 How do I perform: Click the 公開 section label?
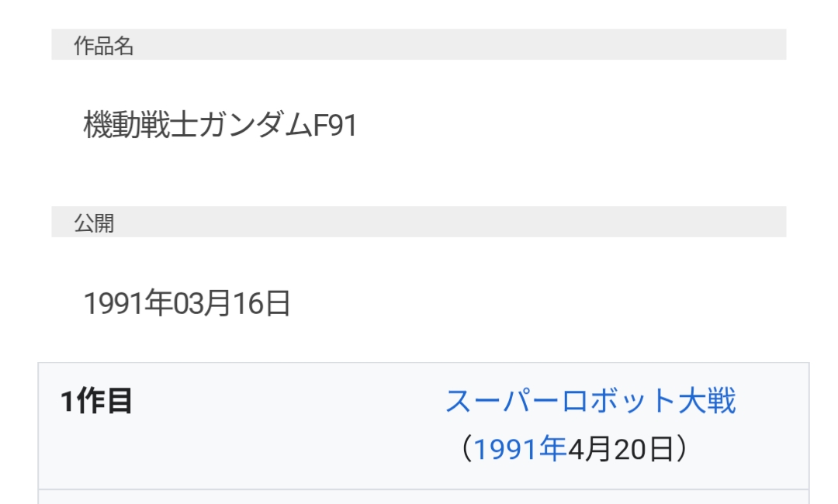pos(94,223)
